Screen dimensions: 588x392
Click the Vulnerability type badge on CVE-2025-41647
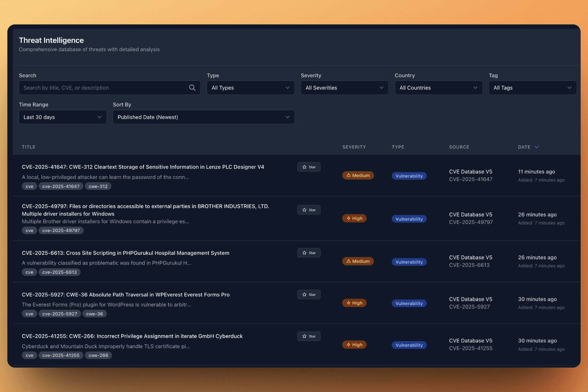(409, 175)
